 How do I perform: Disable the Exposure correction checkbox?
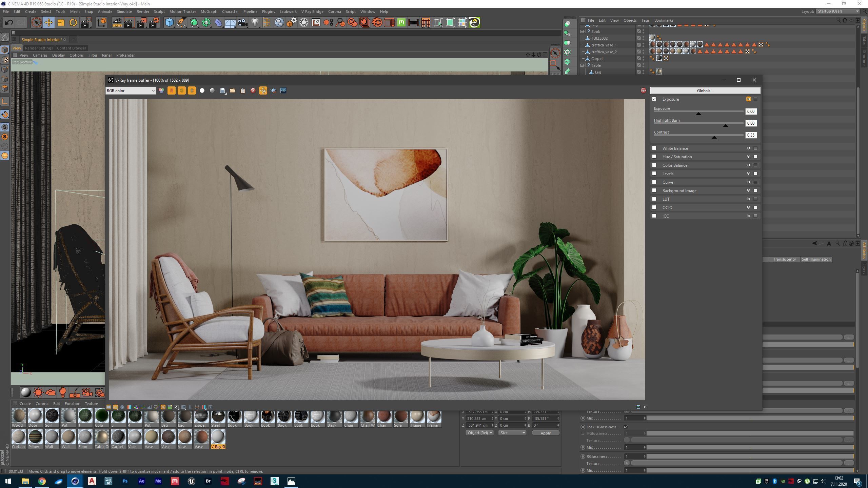coord(654,99)
